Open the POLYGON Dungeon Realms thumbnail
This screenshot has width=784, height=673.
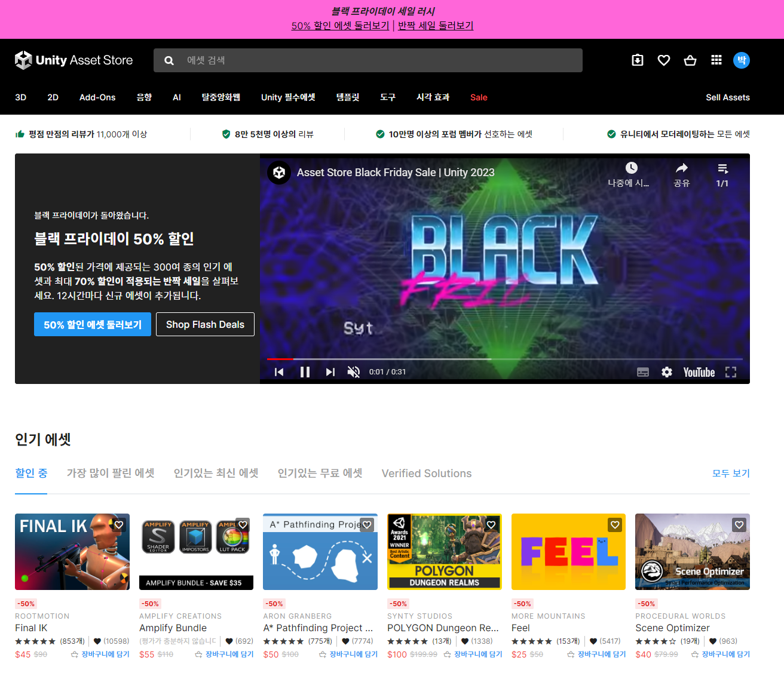click(x=445, y=552)
